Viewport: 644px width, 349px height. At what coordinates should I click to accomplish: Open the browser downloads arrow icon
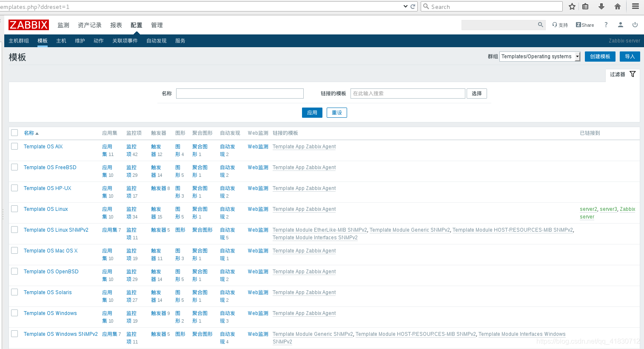[601, 6]
